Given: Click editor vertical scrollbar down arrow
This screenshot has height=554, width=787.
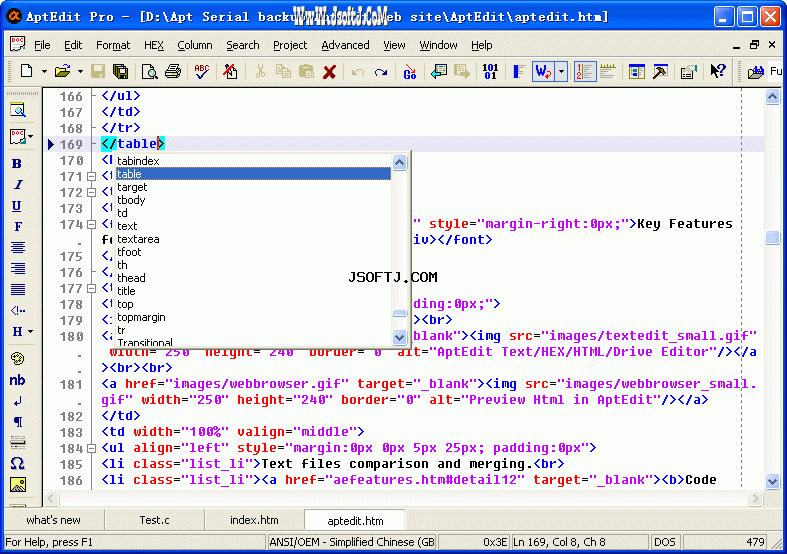Looking at the screenshot, I should (x=772, y=481).
